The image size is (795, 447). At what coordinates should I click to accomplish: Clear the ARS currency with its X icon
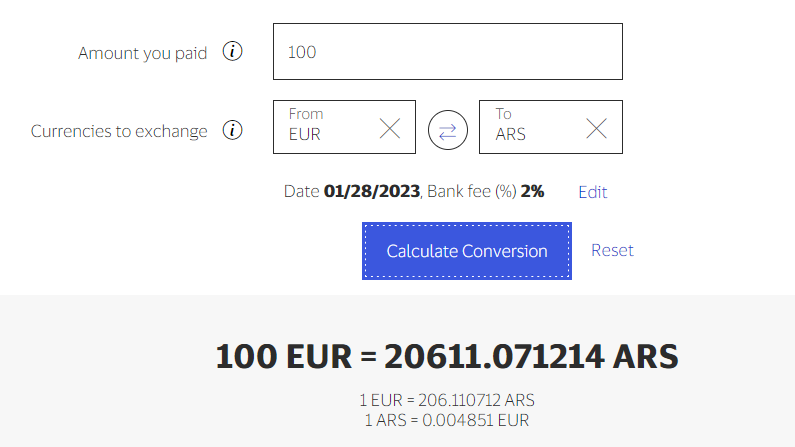click(x=596, y=128)
